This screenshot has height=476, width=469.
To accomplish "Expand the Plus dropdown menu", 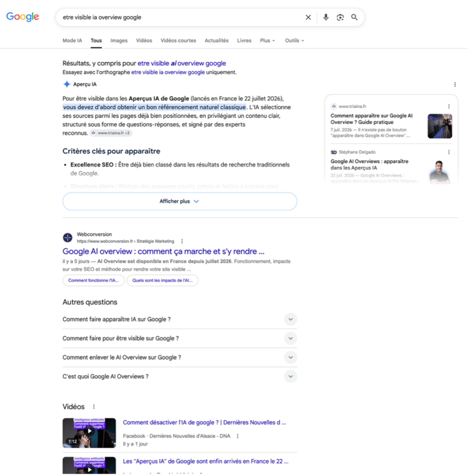I will coord(268,40).
